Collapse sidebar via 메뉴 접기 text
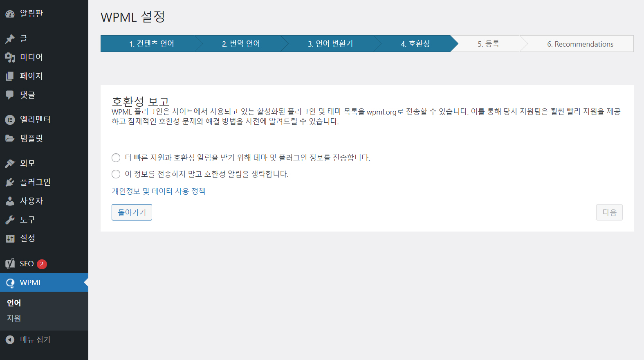 (x=35, y=340)
